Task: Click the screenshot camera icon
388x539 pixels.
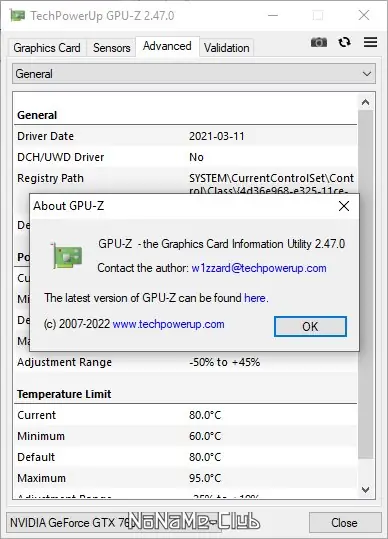Action: (x=319, y=42)
